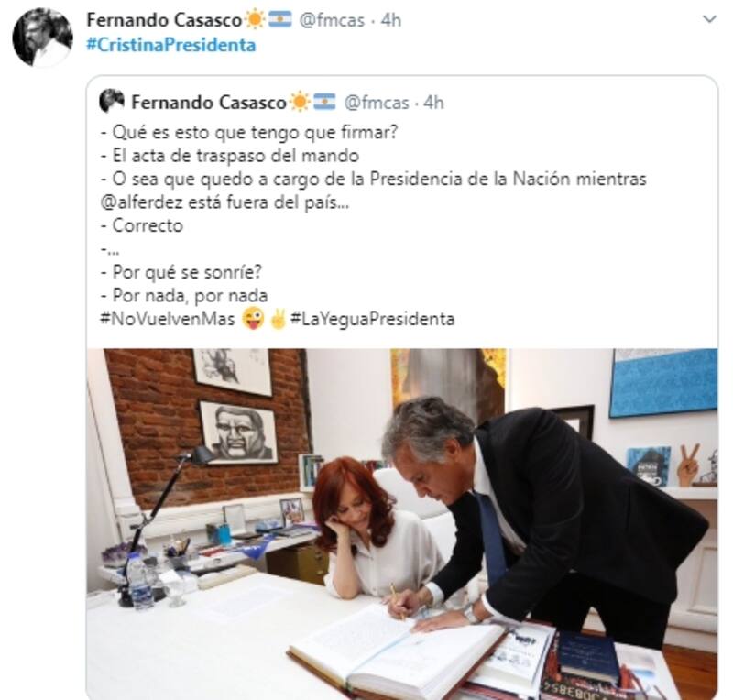Click the sun emoji beside the top name
The height and width of the screenshot is (700, 733).
pyautogui.click(x=256, y=20)
